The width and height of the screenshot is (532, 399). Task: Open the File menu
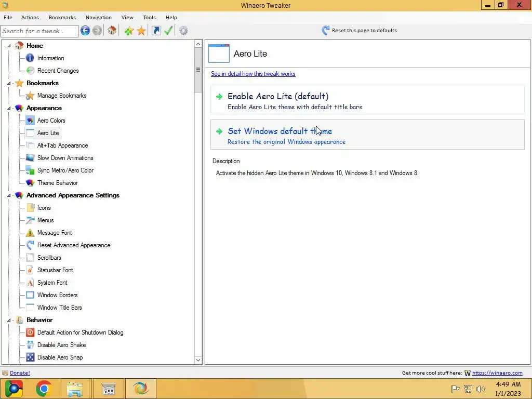point(8,17)
